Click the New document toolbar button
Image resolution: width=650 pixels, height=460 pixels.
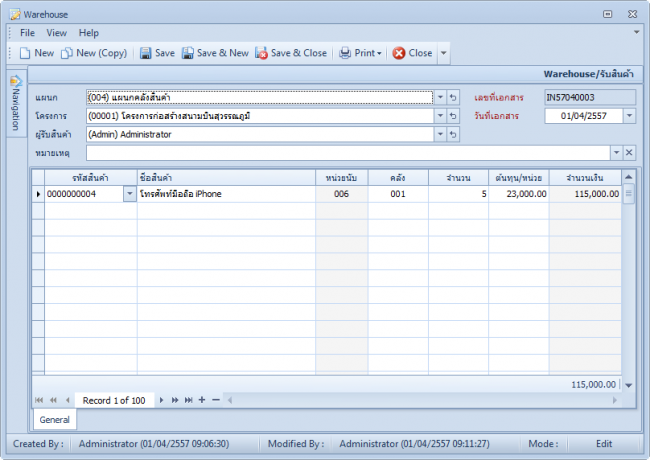[x=37, y=53]
